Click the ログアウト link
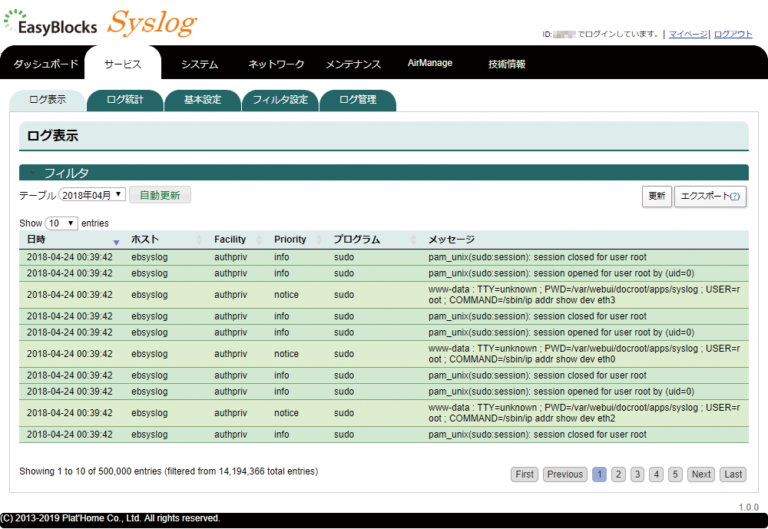 point(733,34)
